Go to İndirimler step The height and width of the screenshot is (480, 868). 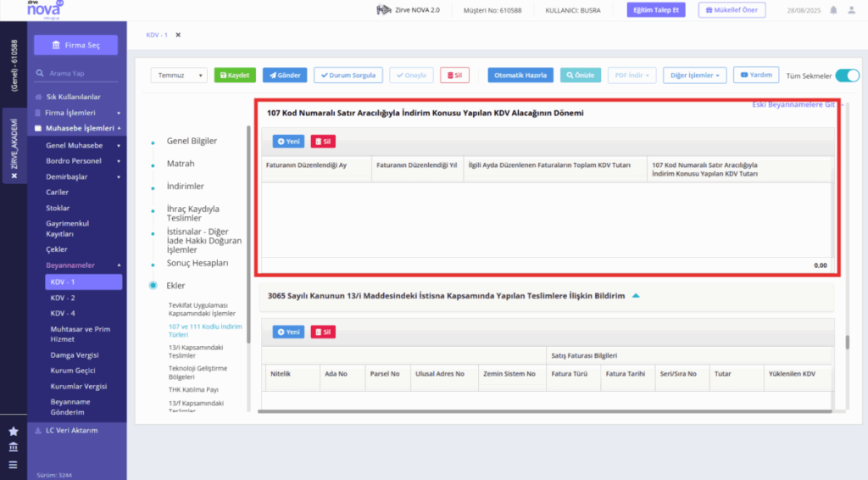(185, 187)
